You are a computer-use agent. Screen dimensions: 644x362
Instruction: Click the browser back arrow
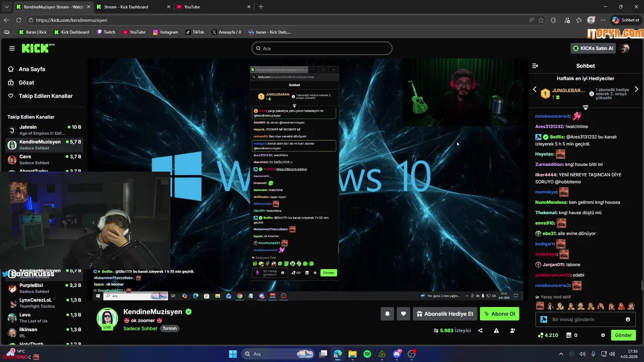7,20
